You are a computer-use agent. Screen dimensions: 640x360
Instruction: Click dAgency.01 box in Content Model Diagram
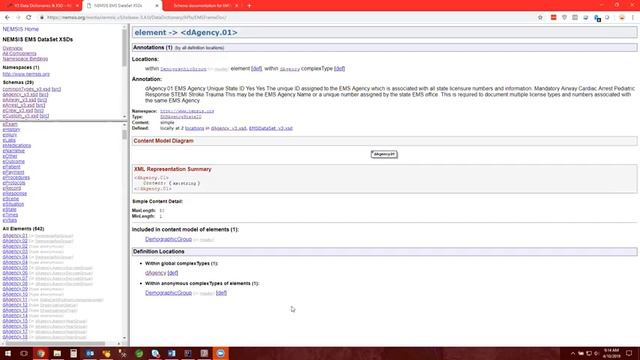[384, 154]
